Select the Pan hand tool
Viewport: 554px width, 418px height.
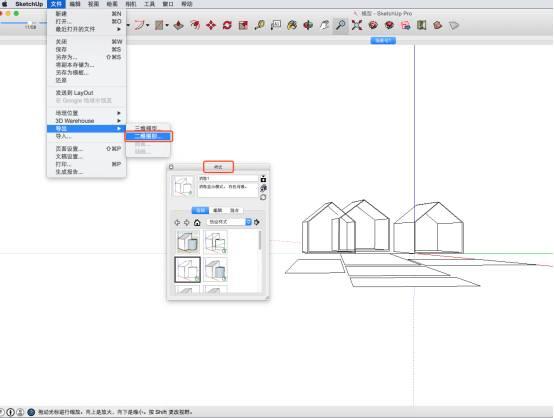click(324, 25)
